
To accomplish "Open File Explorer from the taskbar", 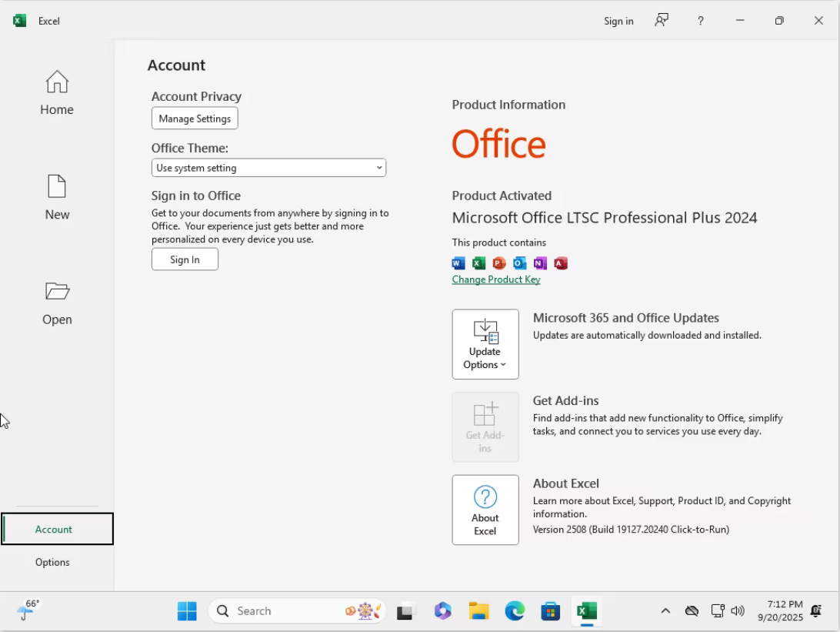I will click(x=479, y=611).
